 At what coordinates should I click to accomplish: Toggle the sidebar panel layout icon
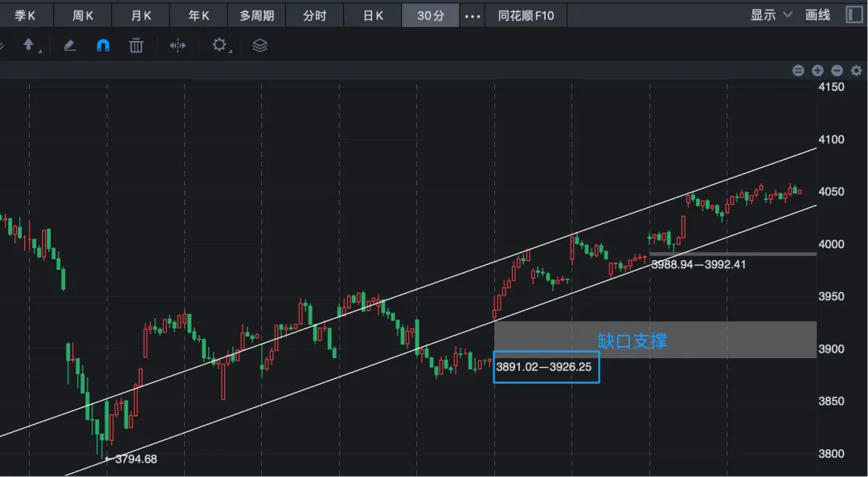point(854,15)
